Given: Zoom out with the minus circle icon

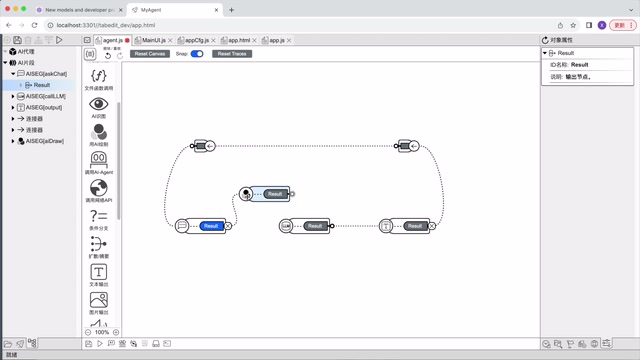Looking at the screenshot, I should tap(88, 332).
